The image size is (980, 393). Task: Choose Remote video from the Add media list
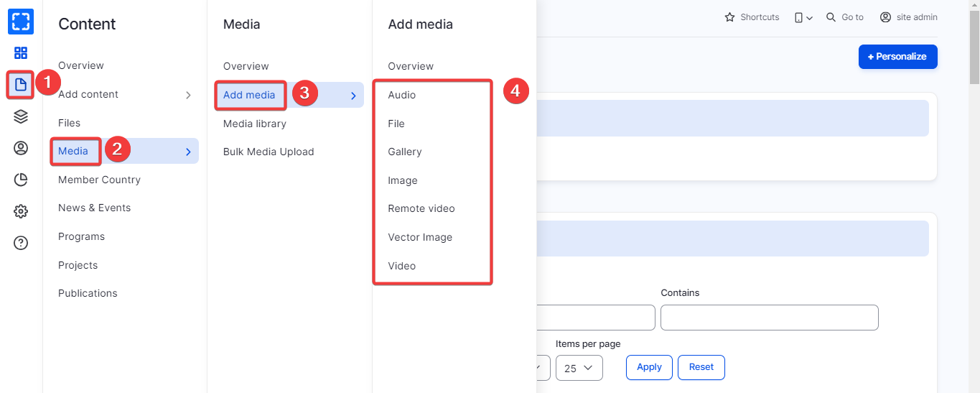pos(421,208)
